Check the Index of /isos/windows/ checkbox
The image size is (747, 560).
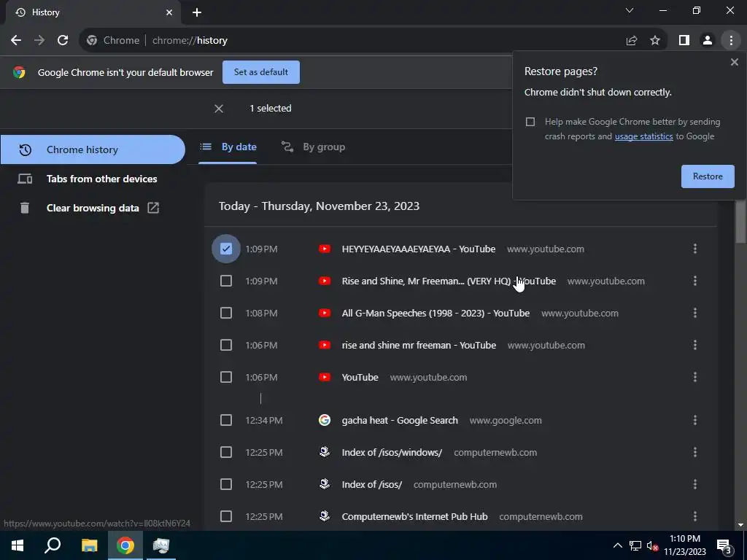(226, 452)
